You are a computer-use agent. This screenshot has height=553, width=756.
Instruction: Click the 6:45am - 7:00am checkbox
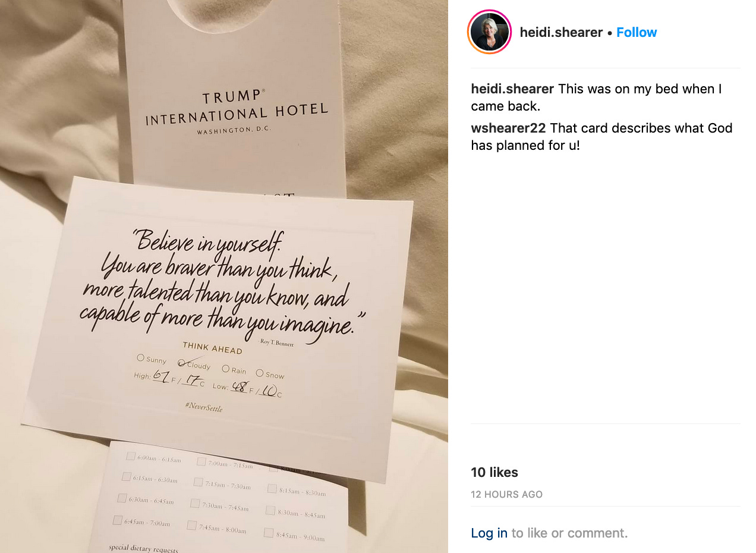117,520
